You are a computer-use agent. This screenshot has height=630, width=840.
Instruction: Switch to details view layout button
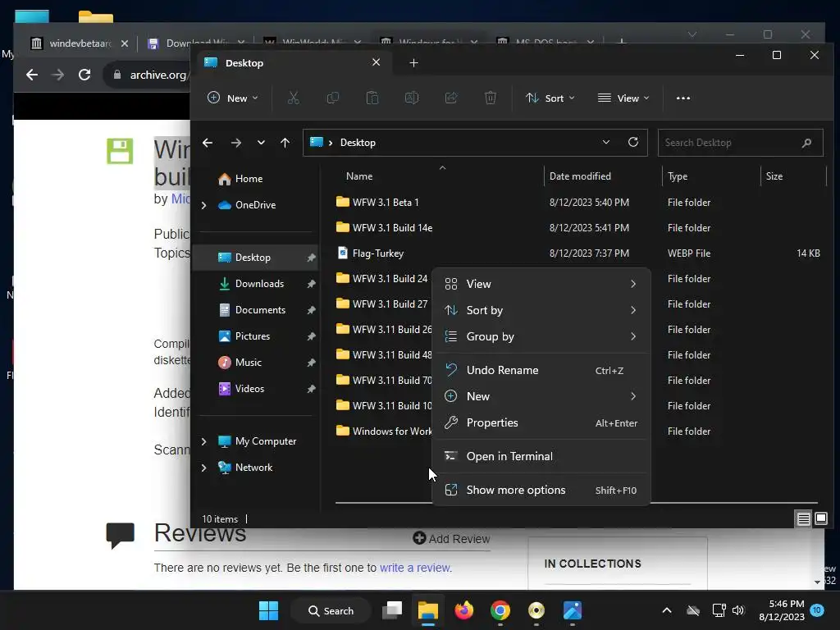pyautogui.click(x=804, y=518)
